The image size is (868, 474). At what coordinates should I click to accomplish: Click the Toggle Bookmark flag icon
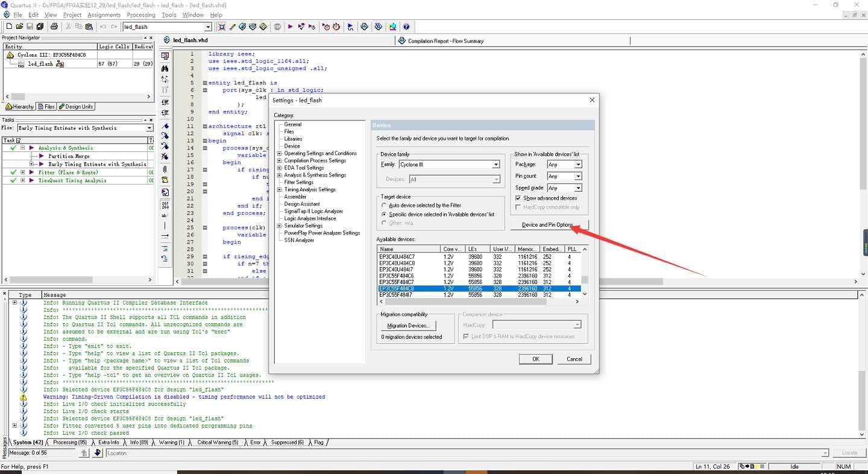click(165, 127)
